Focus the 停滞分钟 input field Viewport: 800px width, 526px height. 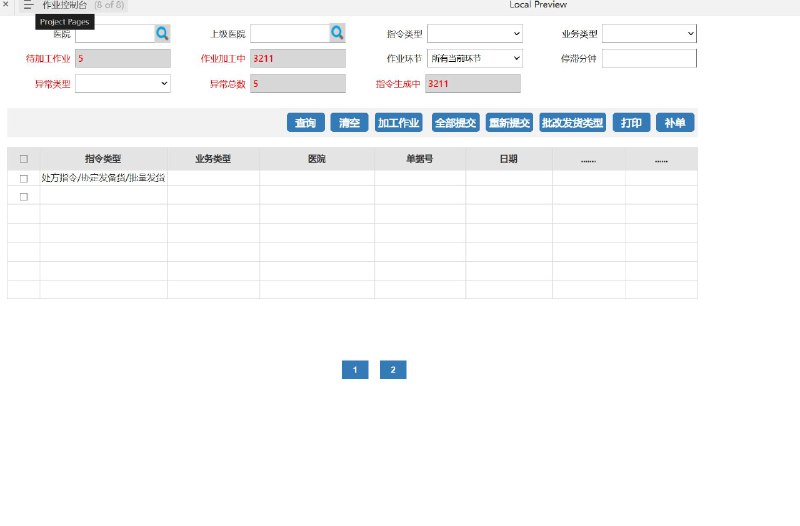[x=649, y=58]
